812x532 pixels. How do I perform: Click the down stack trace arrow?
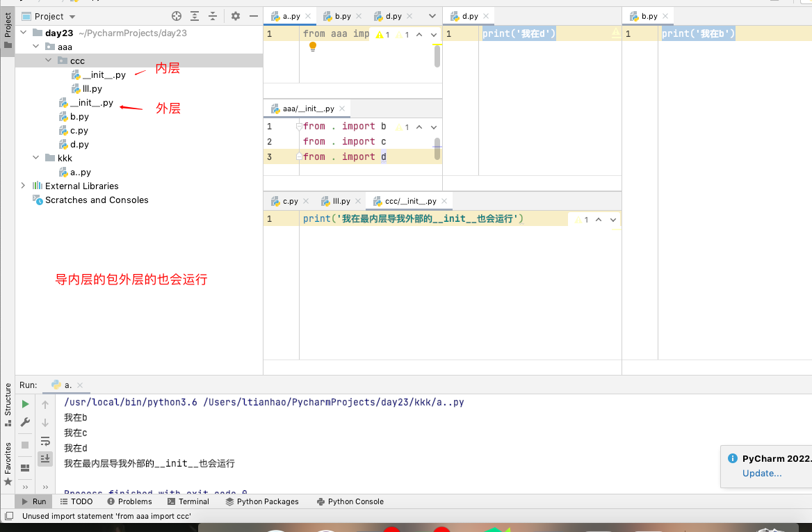point(45,423)
